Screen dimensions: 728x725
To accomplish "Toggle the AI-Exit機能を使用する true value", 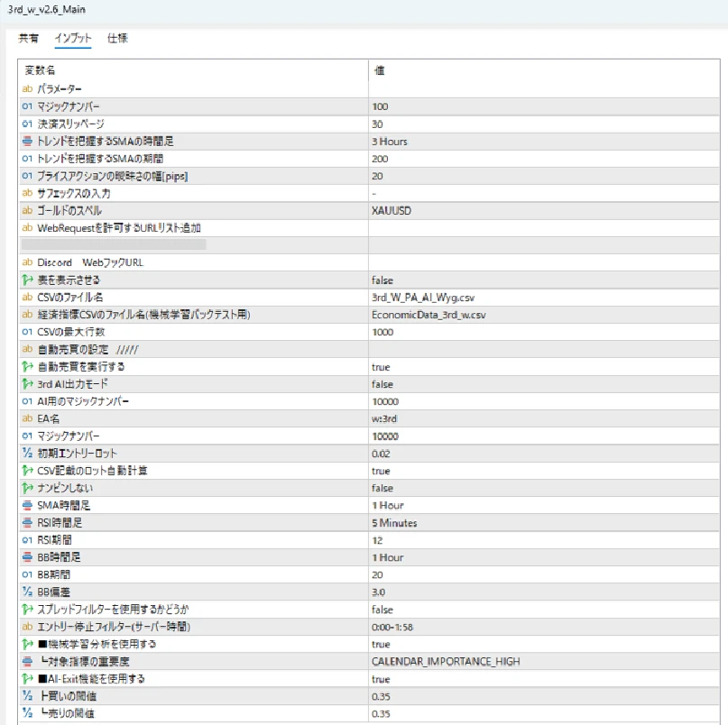I will click(x=381, y=679).
